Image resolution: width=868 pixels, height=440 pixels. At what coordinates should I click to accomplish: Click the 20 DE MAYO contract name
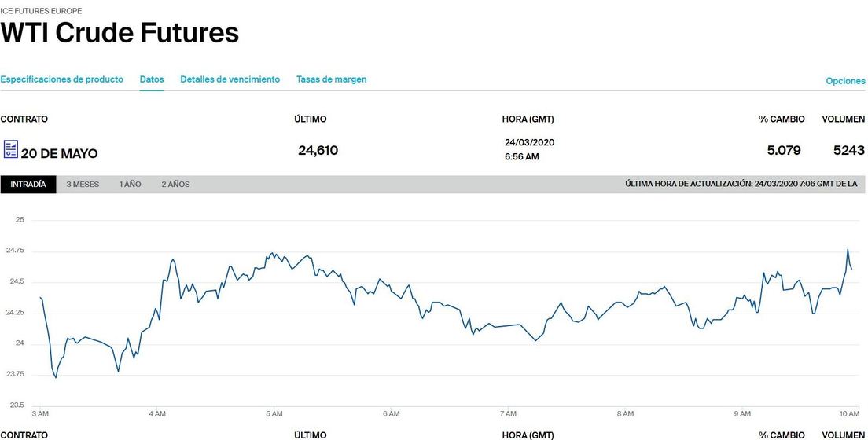pyautogui.click(x=59, y=154)
